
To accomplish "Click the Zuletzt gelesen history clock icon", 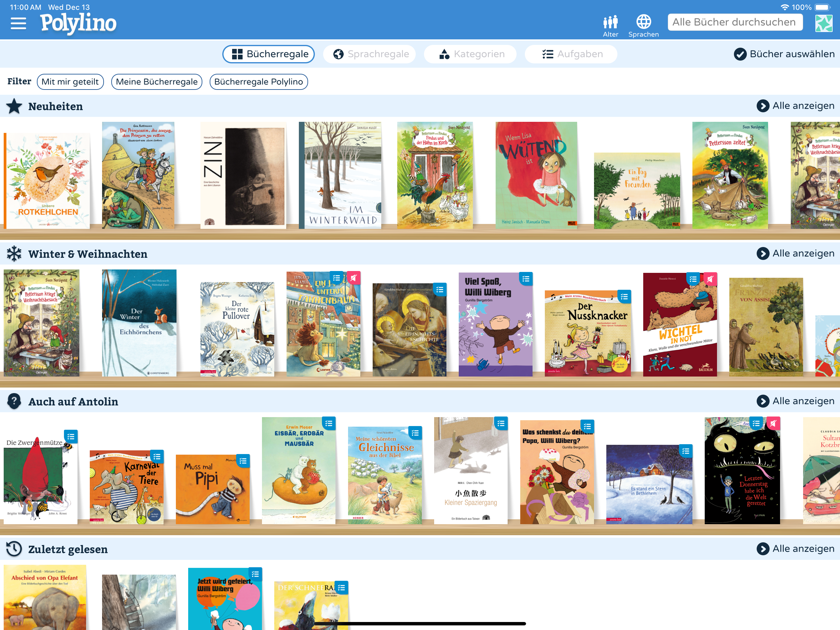I will (x=14, y=549).
